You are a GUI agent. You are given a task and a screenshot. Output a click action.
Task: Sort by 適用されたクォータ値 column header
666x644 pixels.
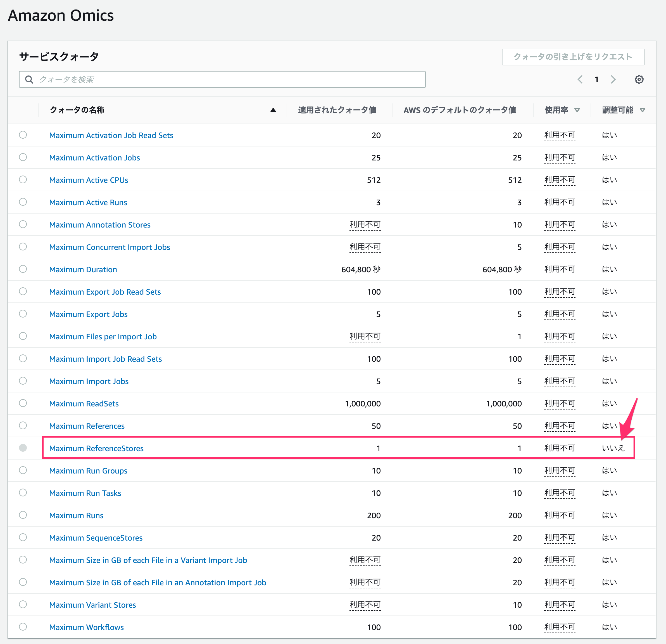pyautogui.click(x=337, y=110)
